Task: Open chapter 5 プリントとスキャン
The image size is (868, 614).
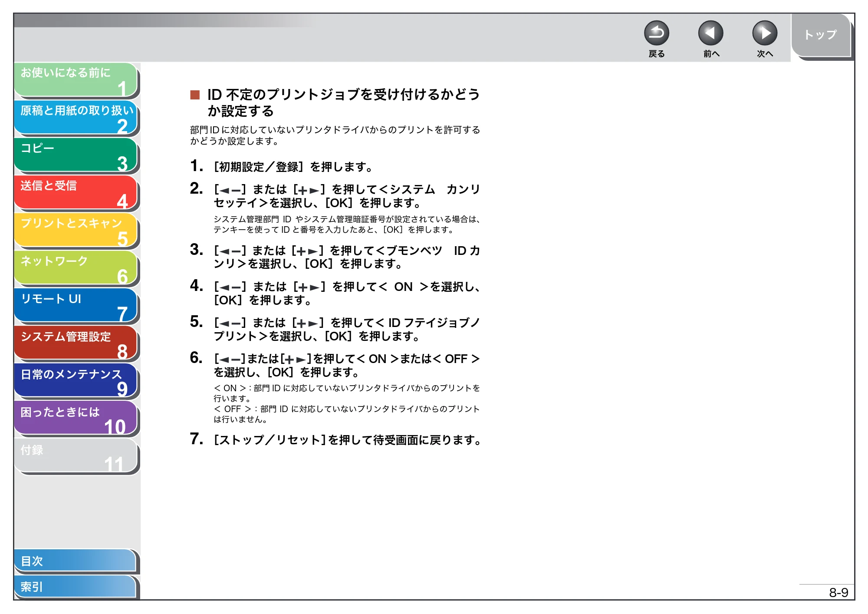Action: pos(76,230)
